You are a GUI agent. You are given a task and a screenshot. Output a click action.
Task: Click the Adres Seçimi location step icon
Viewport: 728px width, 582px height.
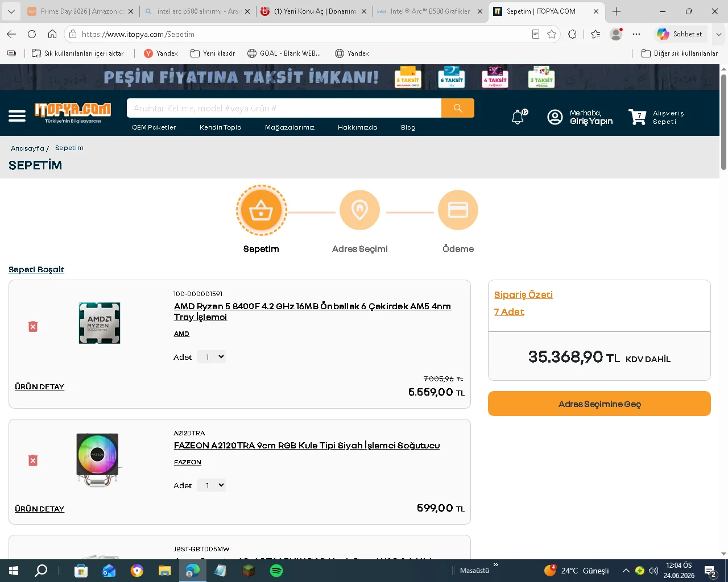pos(359,210)
